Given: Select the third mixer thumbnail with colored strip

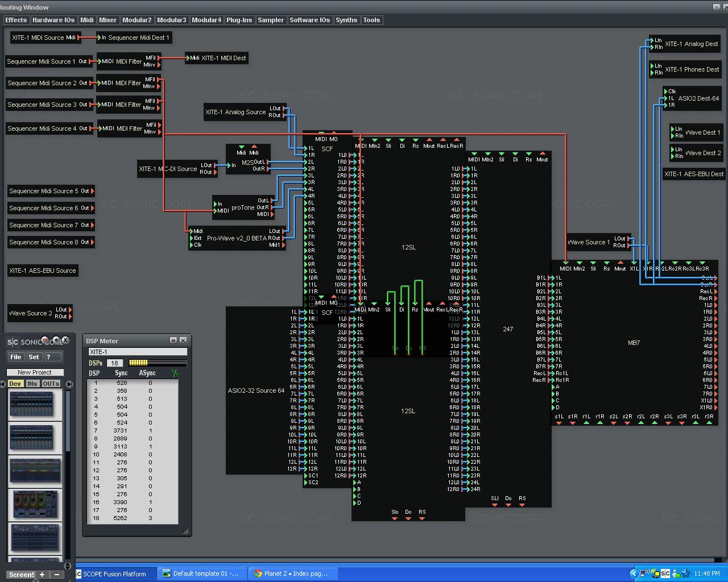Looking at the screenshot, I should click(x=35, y=471).
